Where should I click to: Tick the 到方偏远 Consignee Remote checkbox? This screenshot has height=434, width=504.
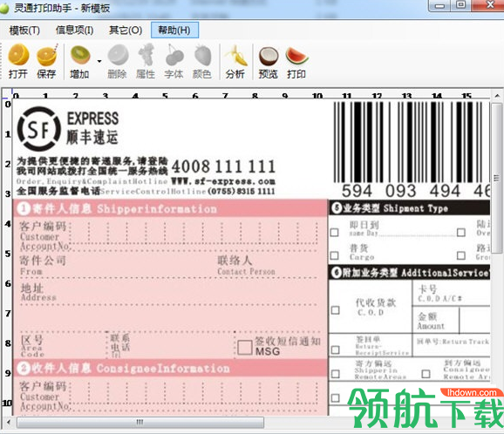[x=426, y=374]
